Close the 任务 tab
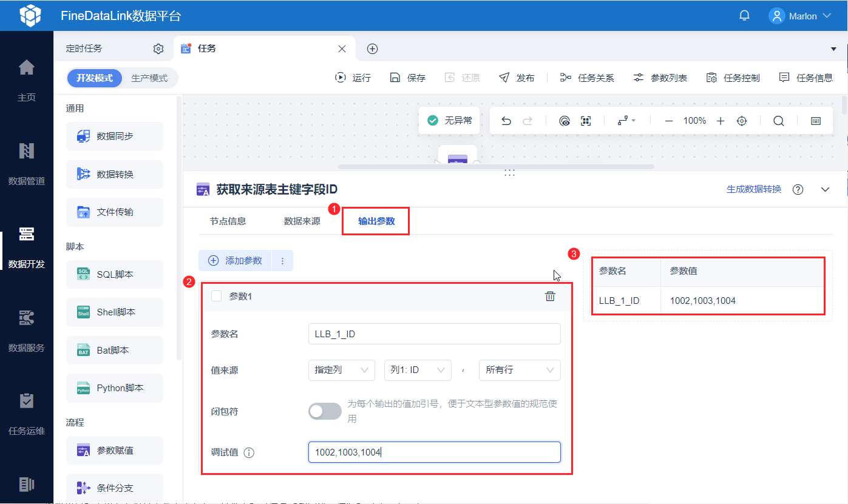Viewport: 848px width, 504px height. click(x=342, y=49)
